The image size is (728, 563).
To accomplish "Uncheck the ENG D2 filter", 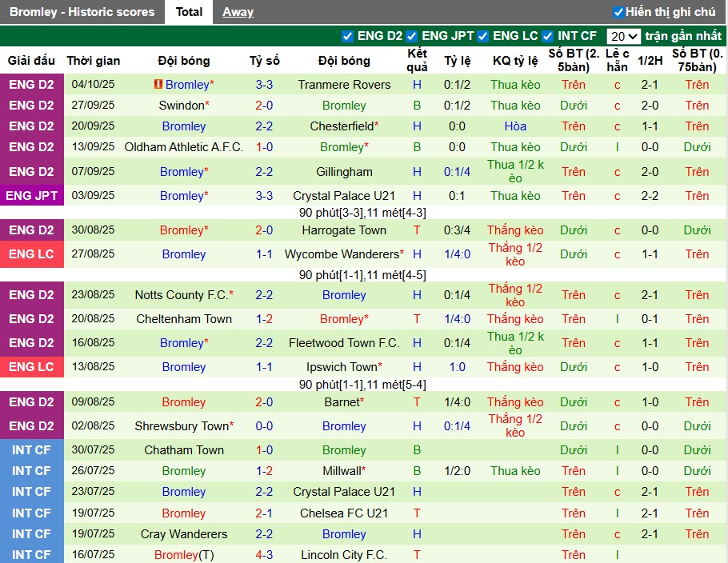I will pyautogui.click(x=347, y=35).
